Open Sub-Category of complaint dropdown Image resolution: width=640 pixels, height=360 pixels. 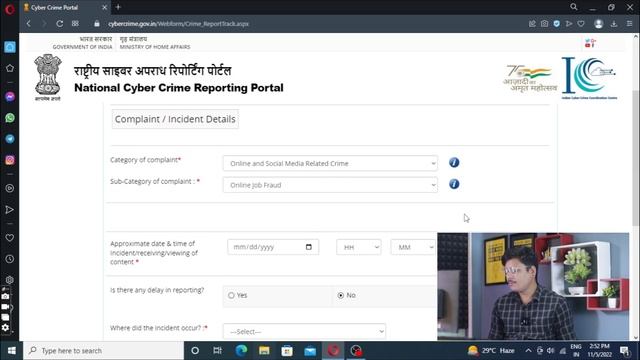pos(330,185)
